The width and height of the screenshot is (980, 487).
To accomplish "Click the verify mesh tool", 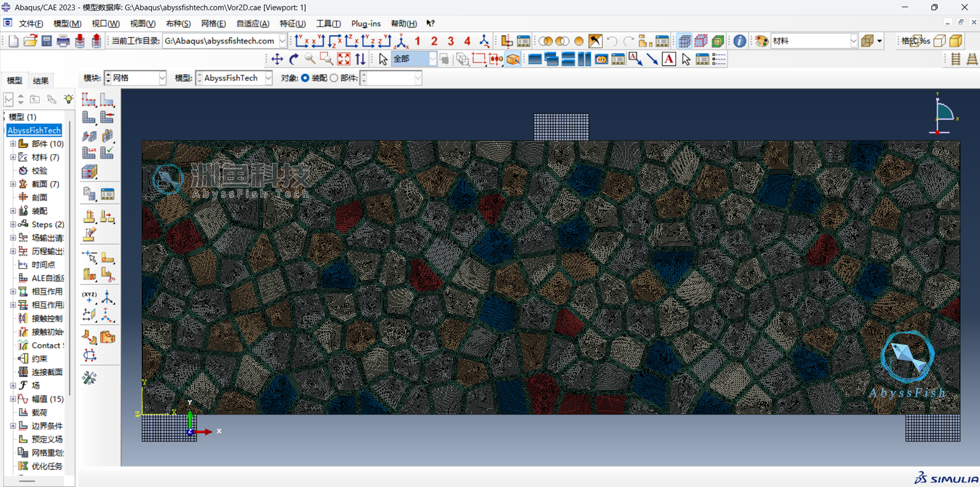I will click(x=107, y=153).
